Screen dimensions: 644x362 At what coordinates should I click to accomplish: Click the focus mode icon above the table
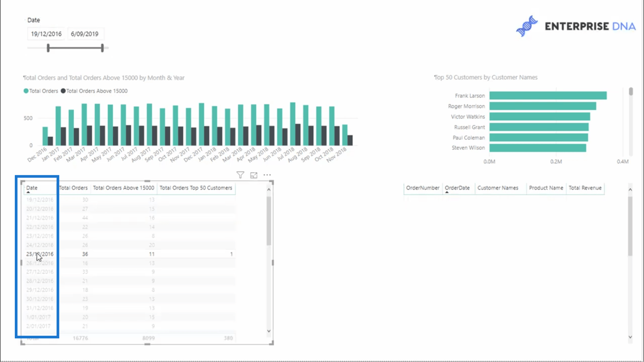[x=254, y=175]
